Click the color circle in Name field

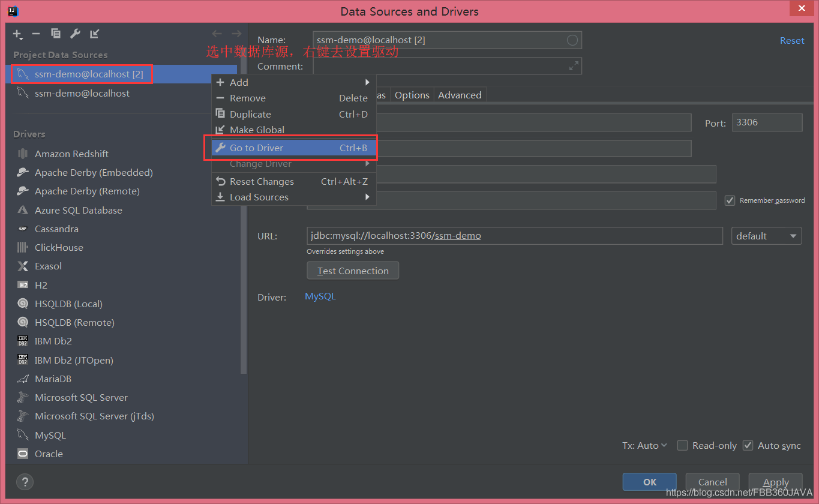(572, 40)
